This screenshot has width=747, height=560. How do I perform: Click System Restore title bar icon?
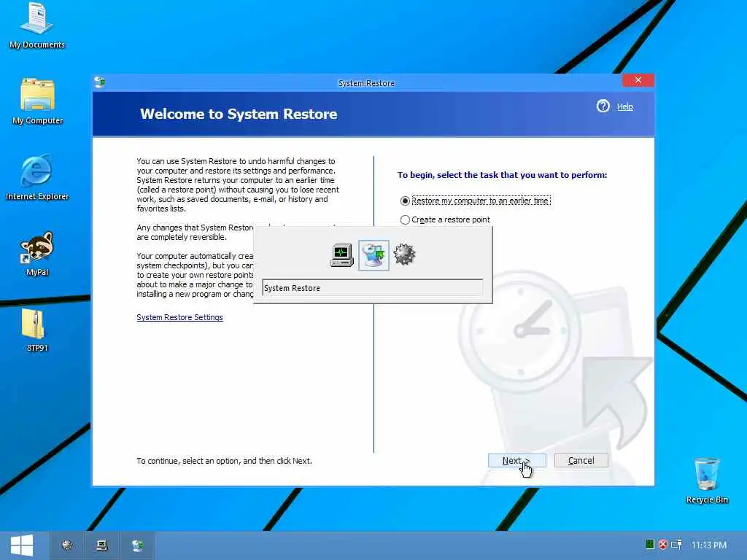coord(99,82)
